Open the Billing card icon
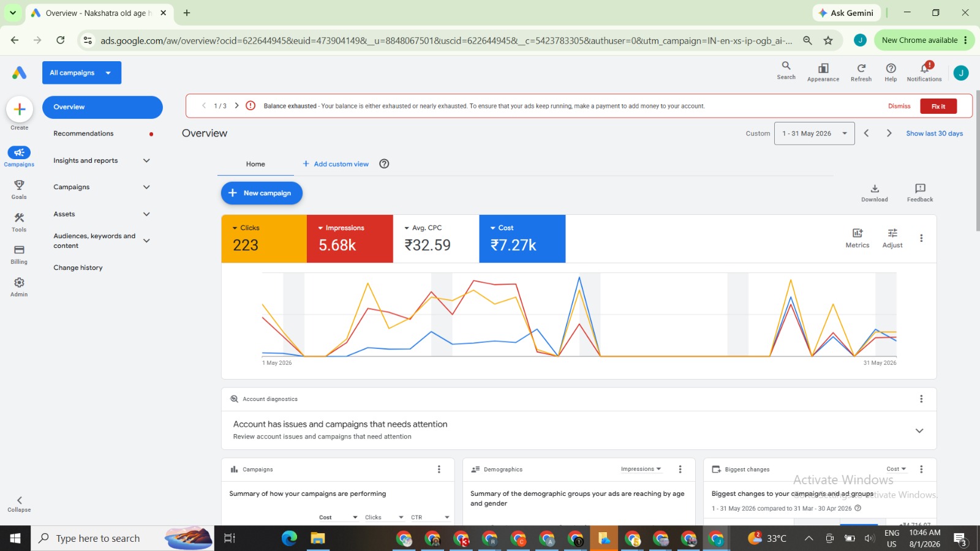 (x=19, y=250)
